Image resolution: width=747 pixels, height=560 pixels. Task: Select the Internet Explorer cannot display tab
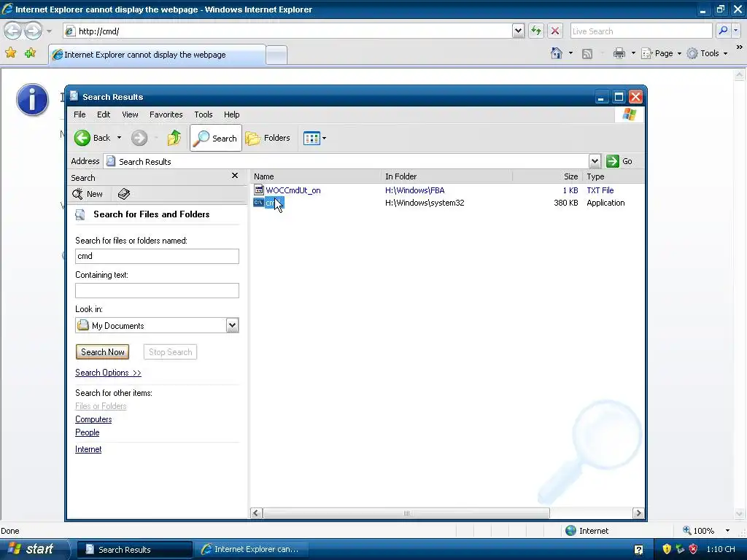[157, 55]
